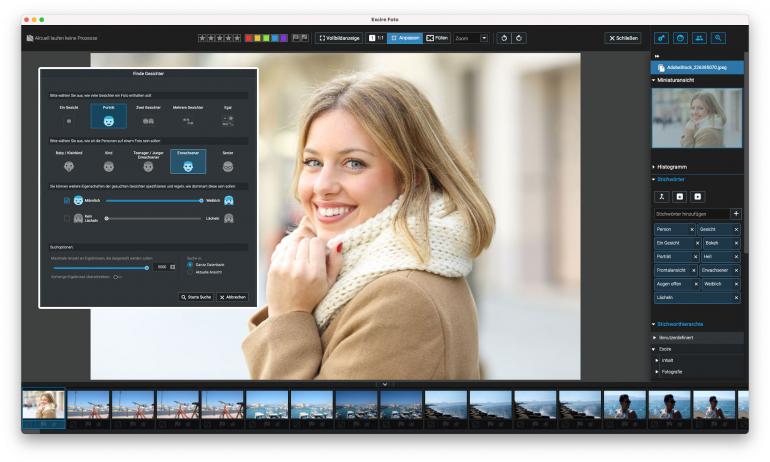Click the 'Starte Suche' button
Screen dimensions: 770x462
pos(196,297)
